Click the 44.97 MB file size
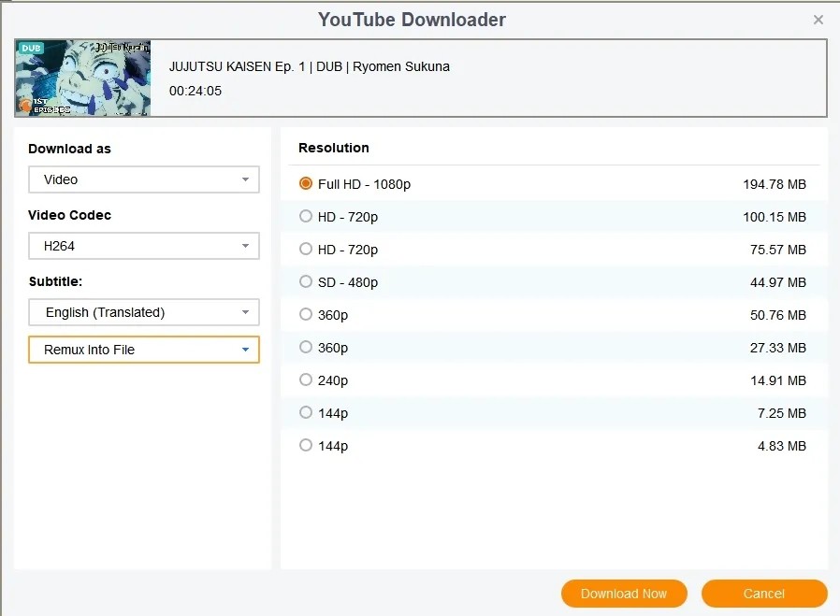This screenshot has width=840, height=616. (x=778, y=282)
